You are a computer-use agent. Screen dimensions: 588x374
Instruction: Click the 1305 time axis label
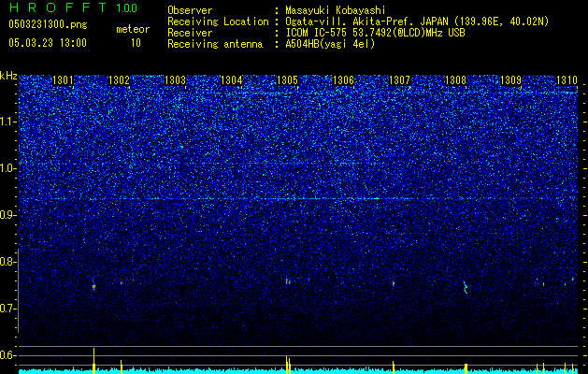tap(287, 79)
